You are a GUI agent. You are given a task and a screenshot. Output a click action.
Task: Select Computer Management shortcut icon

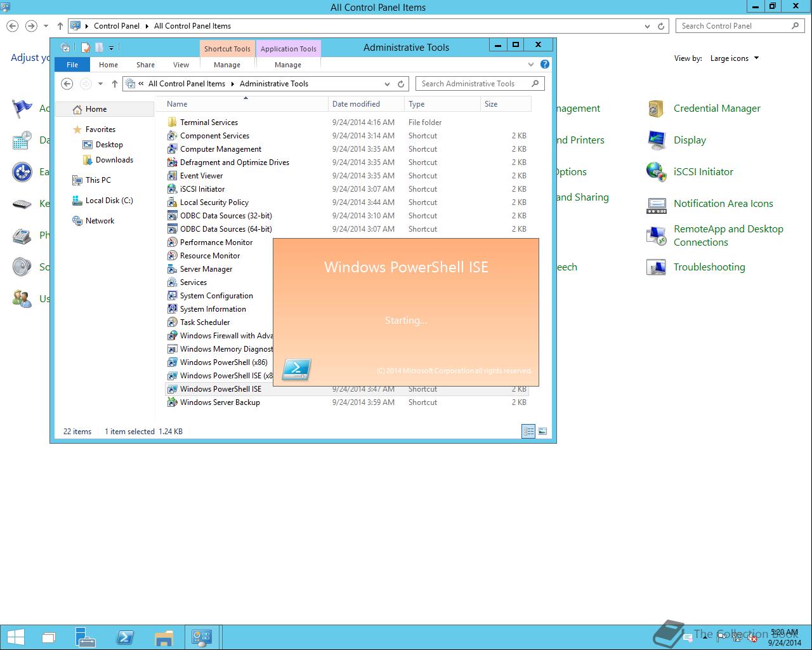[x=172, y=149]
